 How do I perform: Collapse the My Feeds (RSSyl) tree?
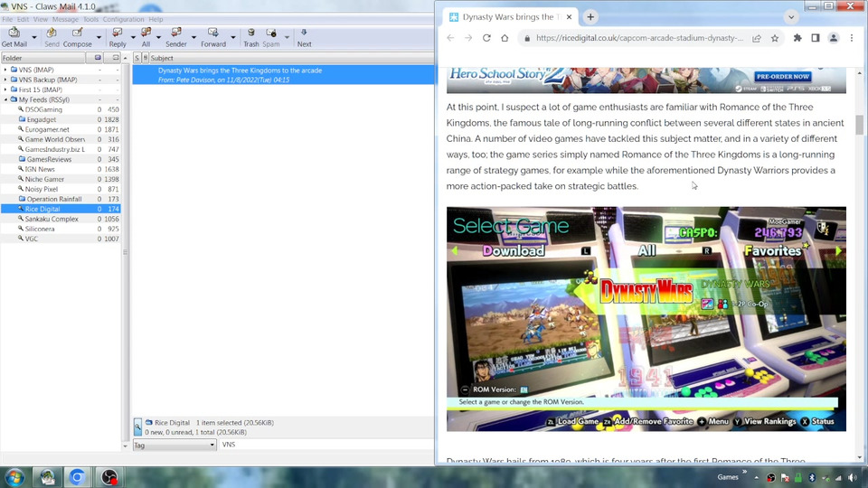(5, 99)
